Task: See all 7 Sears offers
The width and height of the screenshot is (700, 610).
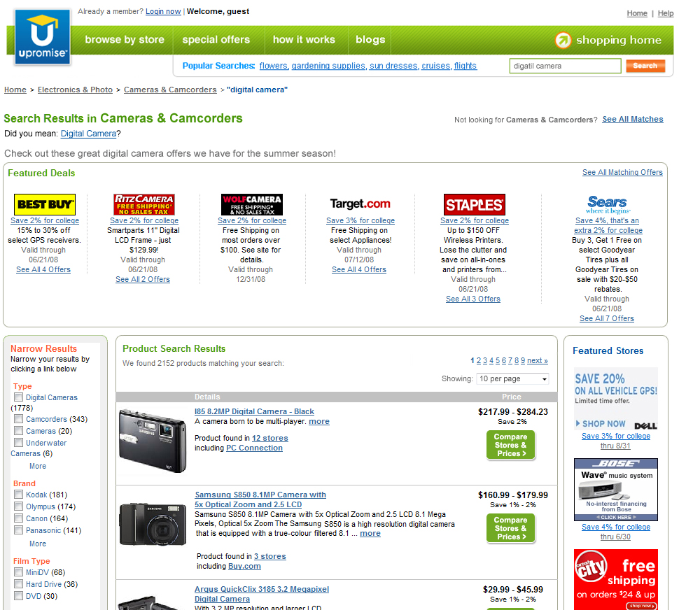Action: click(607, 318)
